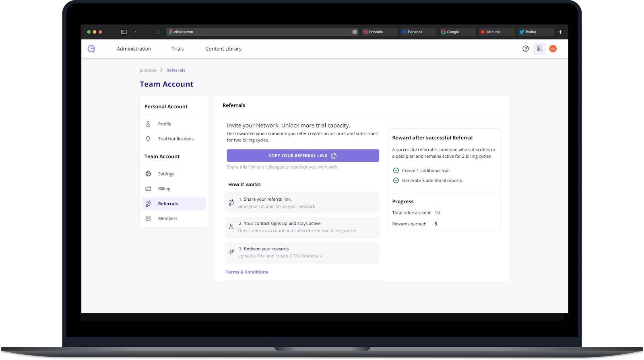Click the organization building icon
644x360 pixels.
pos(539,49)
